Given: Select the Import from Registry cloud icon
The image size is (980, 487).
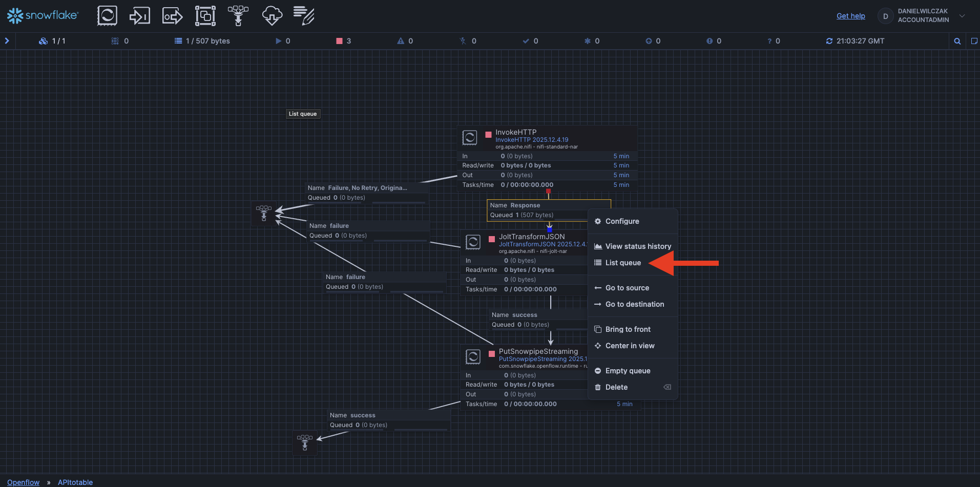Looking at the screenshot, I should pos(272,16).
